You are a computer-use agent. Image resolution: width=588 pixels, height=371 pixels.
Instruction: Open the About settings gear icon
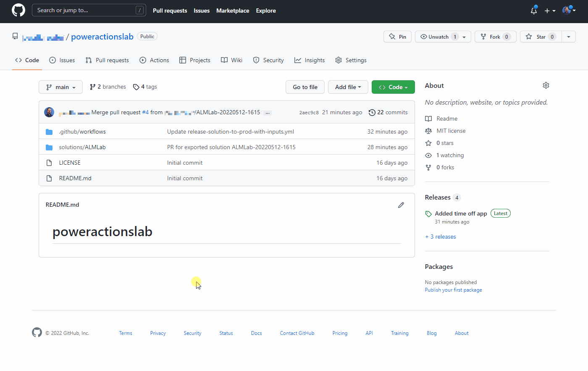coord(546,85)
